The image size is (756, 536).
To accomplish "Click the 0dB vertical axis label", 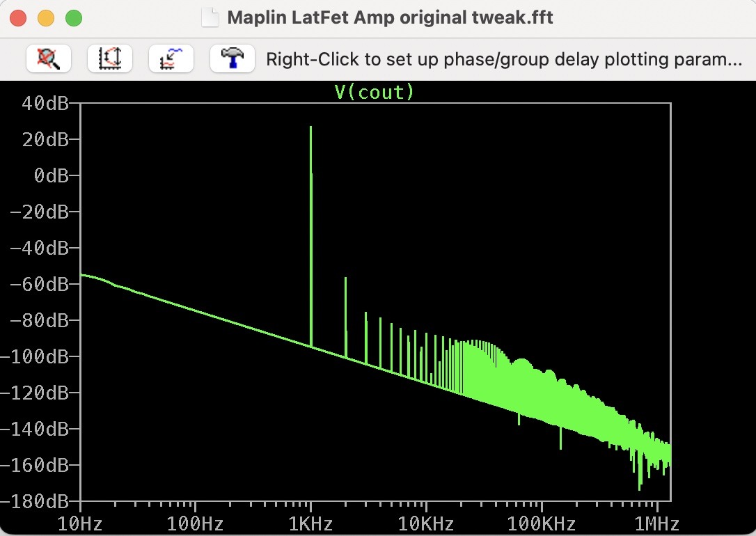I will pos(51,175).
